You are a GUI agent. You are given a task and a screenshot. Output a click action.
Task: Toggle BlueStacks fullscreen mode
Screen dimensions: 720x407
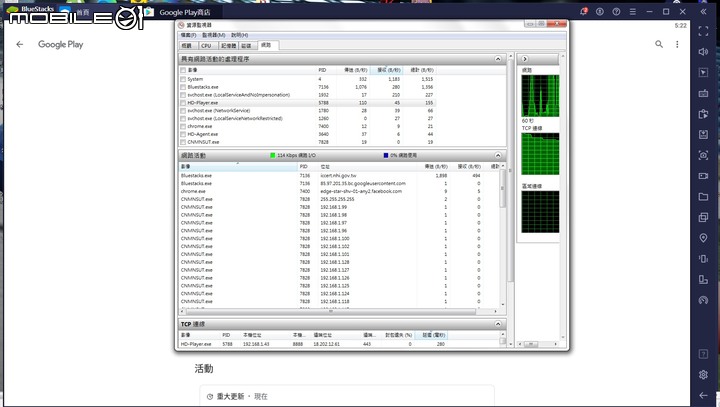click(703, 31)
